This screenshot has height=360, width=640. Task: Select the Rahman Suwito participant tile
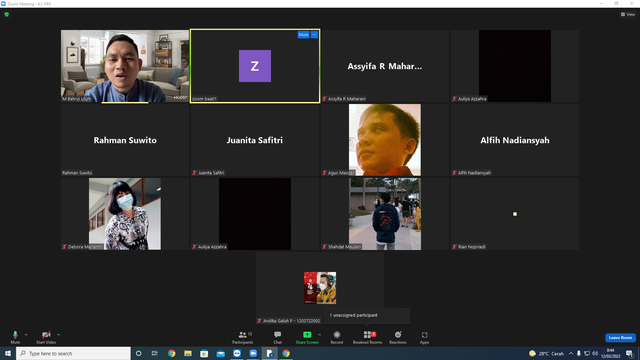pyautogui.click(x=125, y=140)
